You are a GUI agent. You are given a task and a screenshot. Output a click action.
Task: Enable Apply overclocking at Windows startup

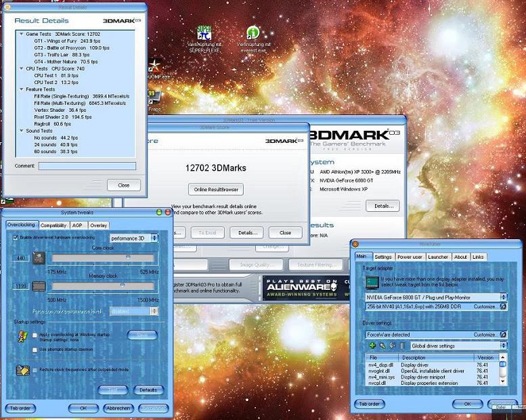click(35, 335)
